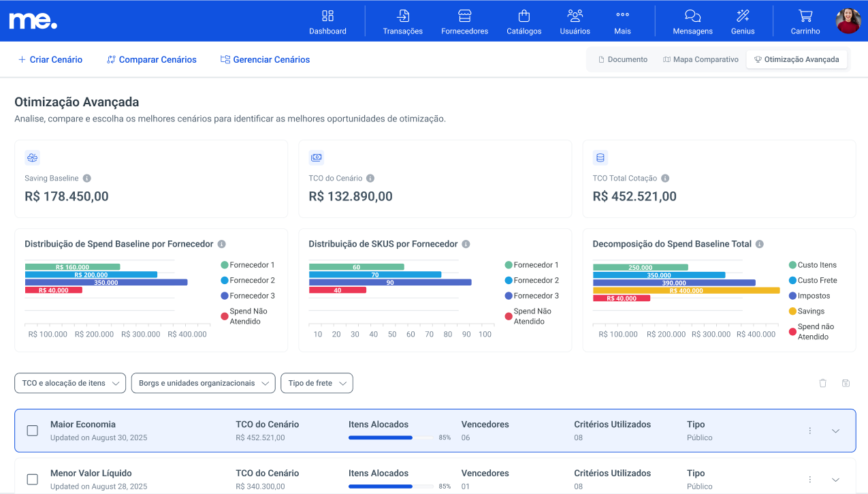This screenshot has height=494, width=868.
Task: Open the Usuários people icon
Action: point(575,16)
